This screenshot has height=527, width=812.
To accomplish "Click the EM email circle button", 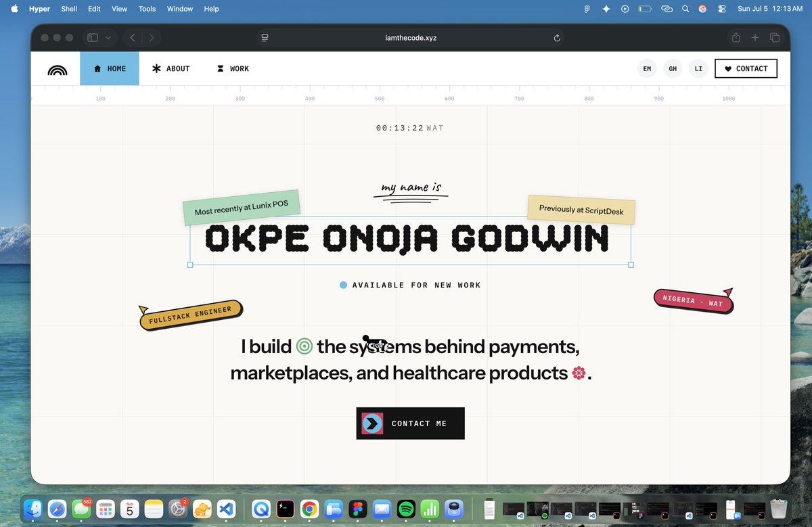I will coord(647,68).
